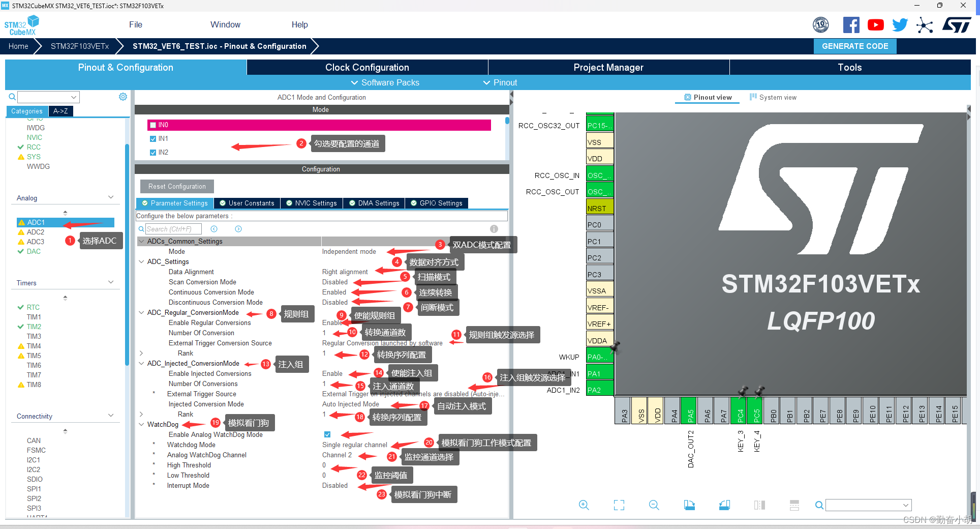Switch to System view
980x529 pixels.
(773, 97)
